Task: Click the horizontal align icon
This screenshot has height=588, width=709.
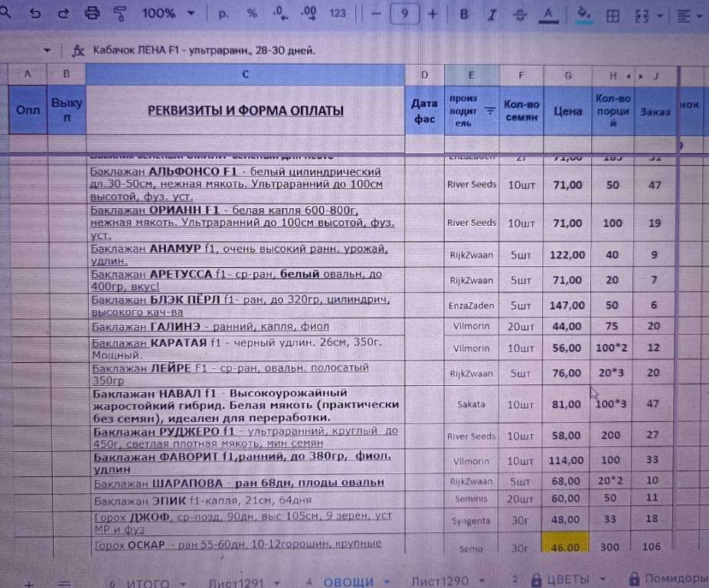Action: pyautogui.click(x=683, y=17)
